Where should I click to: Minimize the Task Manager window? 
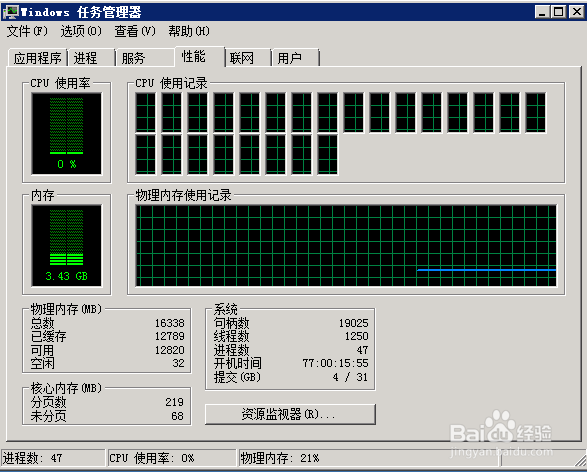tap(541, 12)
